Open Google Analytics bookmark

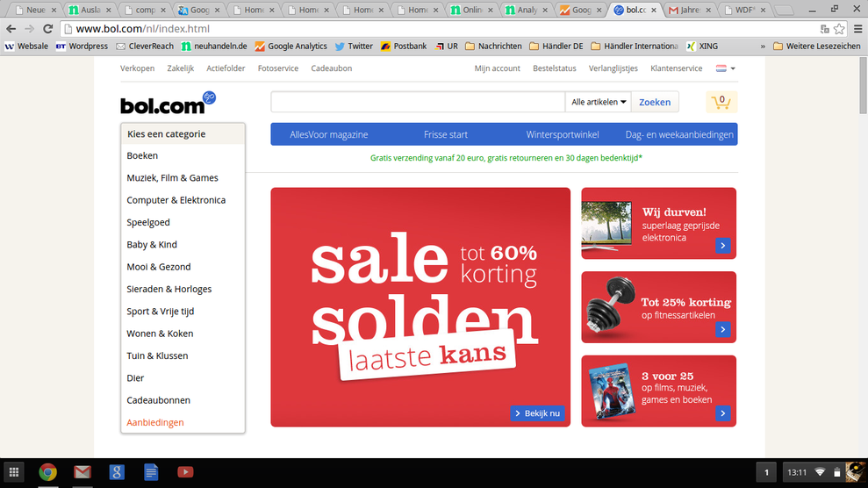[291, 47]
